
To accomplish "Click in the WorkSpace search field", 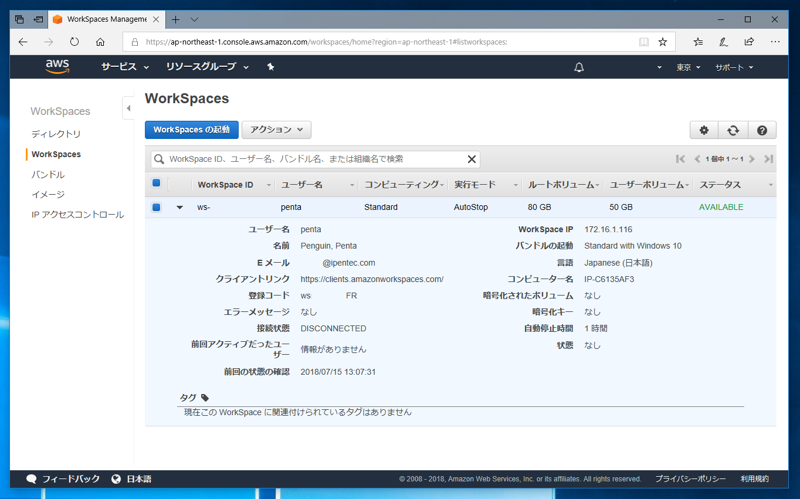I will (315, 159).
